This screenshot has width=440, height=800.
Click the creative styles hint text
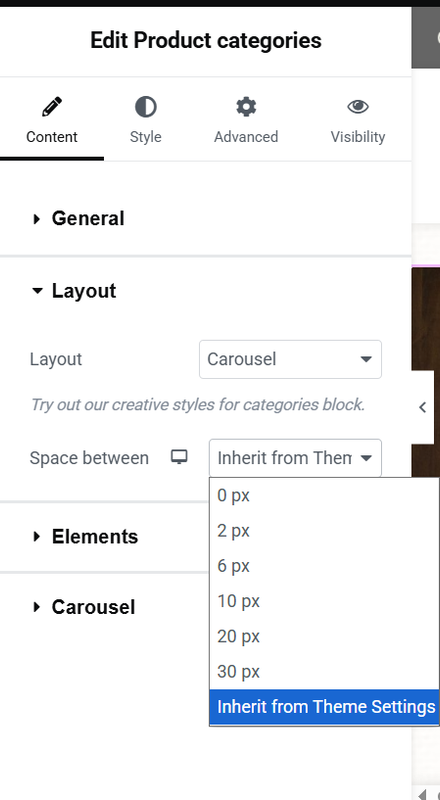(x=198, y=405)
